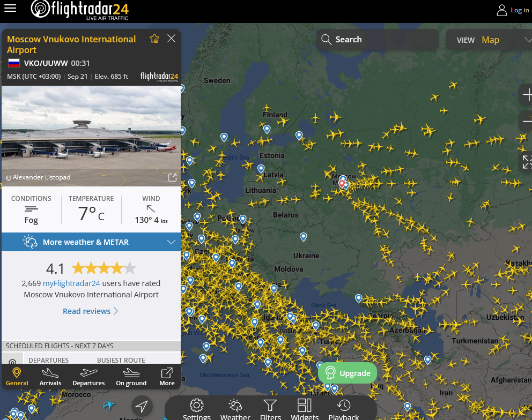Add Vnukovo airport to favorites star

tap(154, 39)
